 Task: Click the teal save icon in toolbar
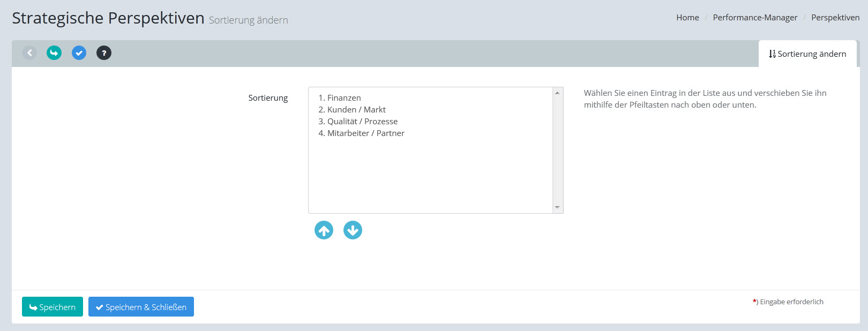(54, 53)
